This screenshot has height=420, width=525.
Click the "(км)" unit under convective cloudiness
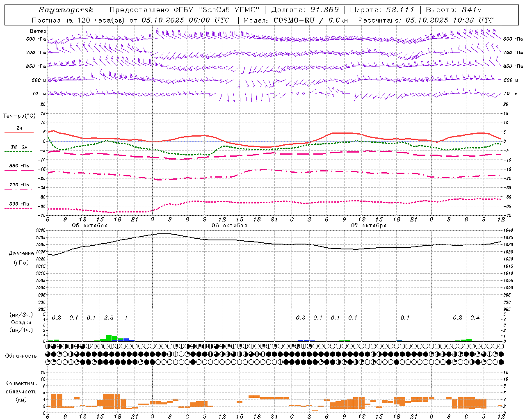pos(21,399)
